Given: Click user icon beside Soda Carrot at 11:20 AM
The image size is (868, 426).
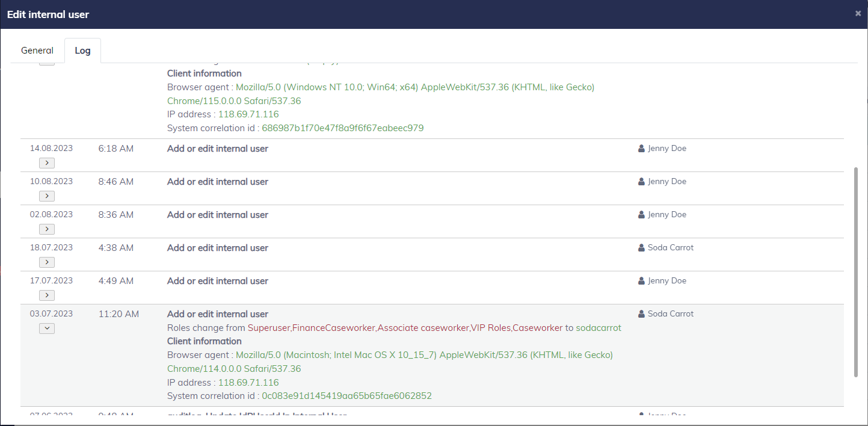Looking at the screenshot, I should (641, 314).
